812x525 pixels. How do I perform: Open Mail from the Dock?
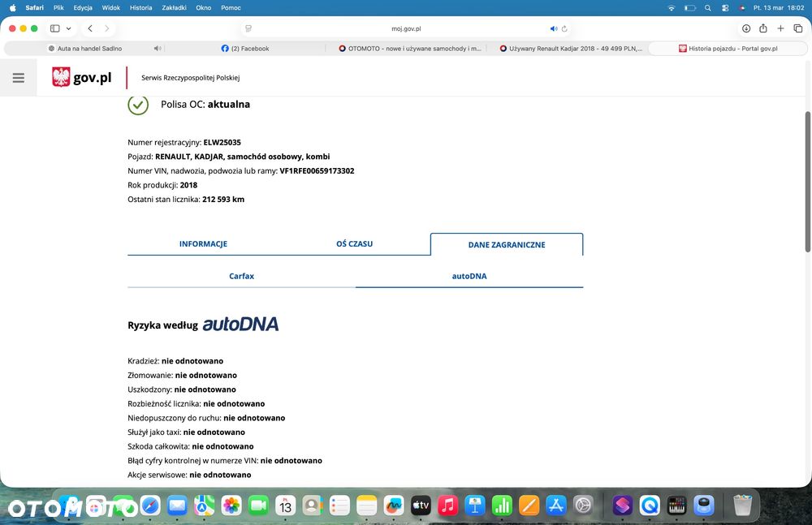[x=177, y=506]
